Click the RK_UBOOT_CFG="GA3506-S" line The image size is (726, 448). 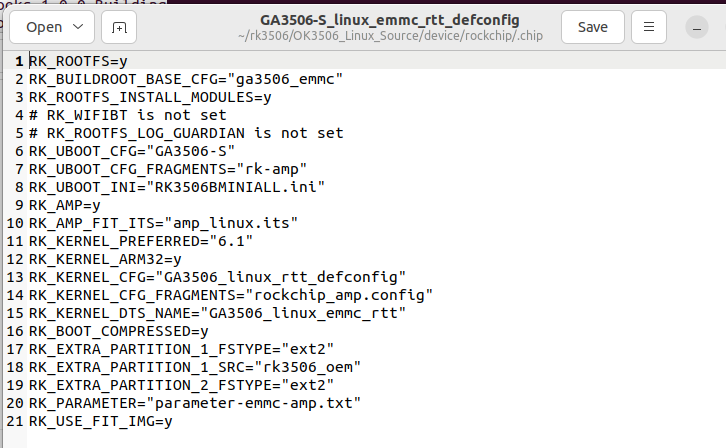(131, 151)
